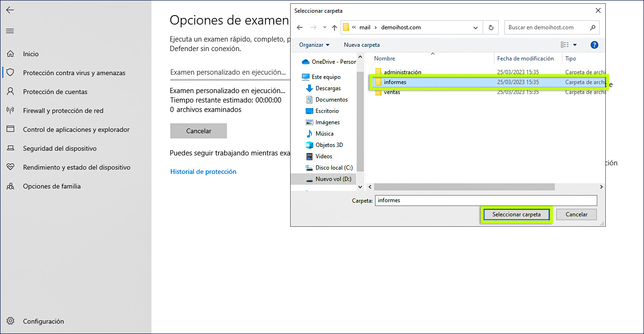This screenshot has width=644, height=334.
Task: Open Descargas in the navigation pane
Action: [x=323, y=88]
